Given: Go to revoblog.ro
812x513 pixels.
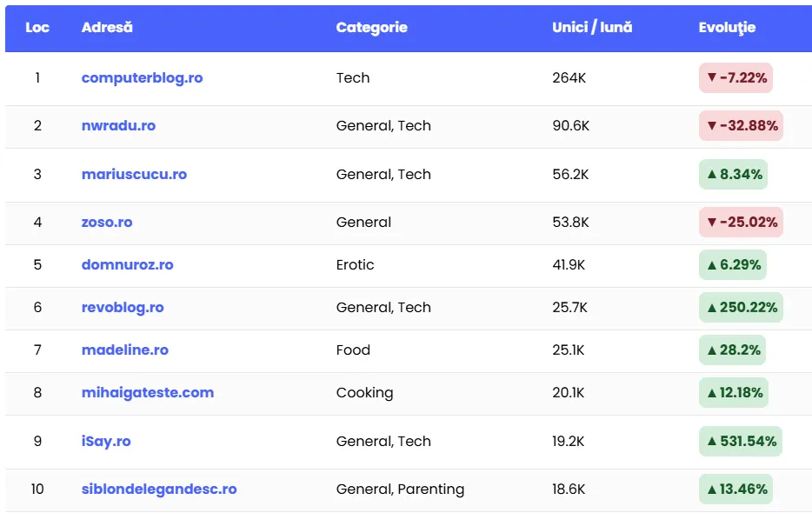Looking at the screenshot, I should [x=123, y=307].
